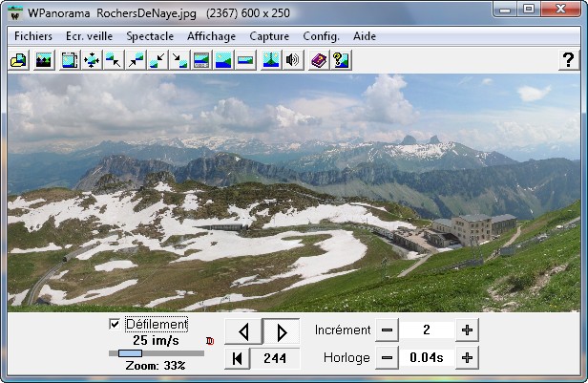The width and height of the screenshot is (588, 383).
Task: Click the Incrément value field showing 2
Action: [427, 330]
